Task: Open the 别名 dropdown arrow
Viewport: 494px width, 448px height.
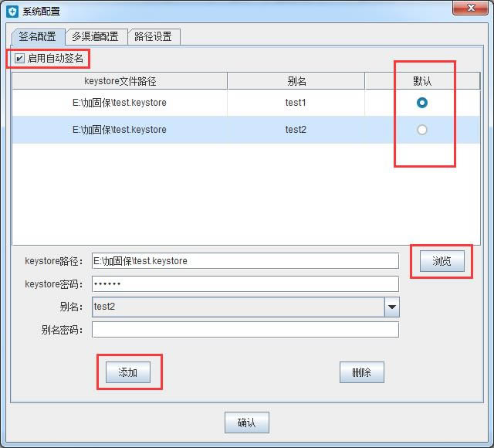Action: click(392, 307)
